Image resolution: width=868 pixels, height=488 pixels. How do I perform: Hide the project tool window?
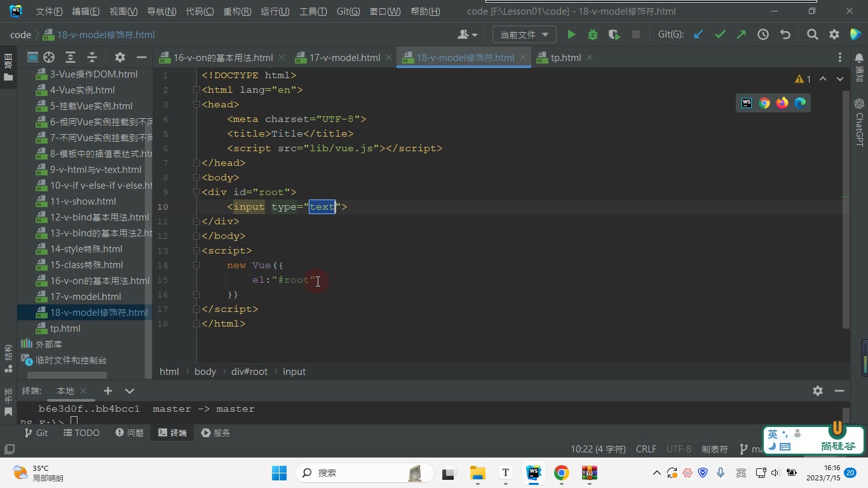coord(142,57)
